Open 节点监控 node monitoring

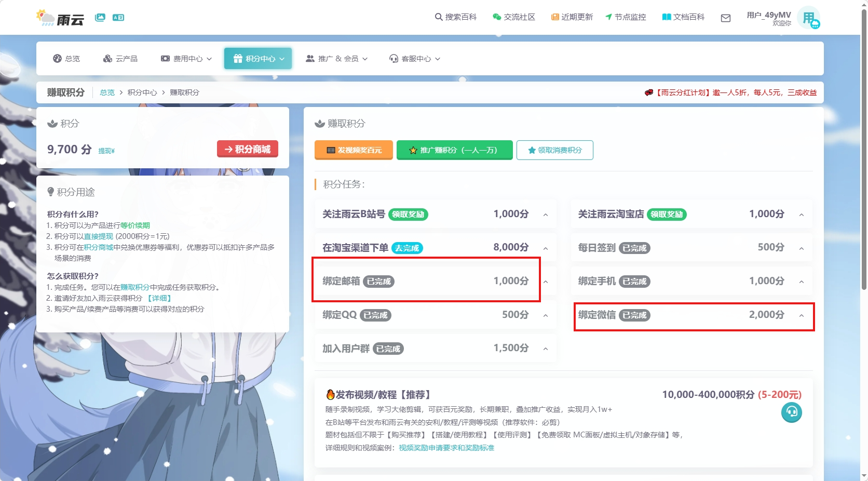(x=626, y=17)
